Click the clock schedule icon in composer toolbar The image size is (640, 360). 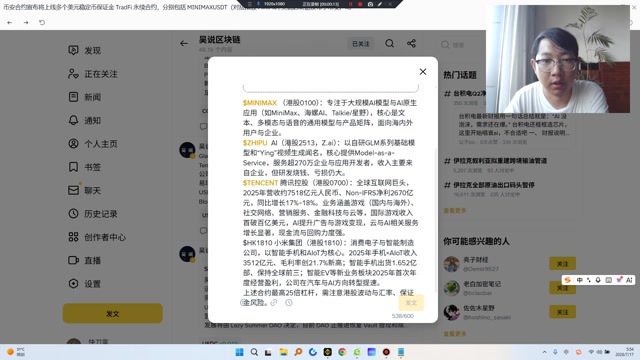pos(289,302)
